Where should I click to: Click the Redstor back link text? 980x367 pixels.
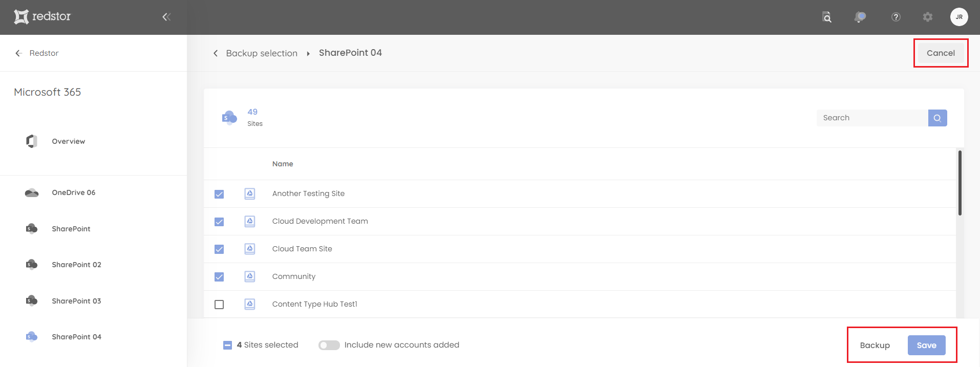(x=44, y=53)
